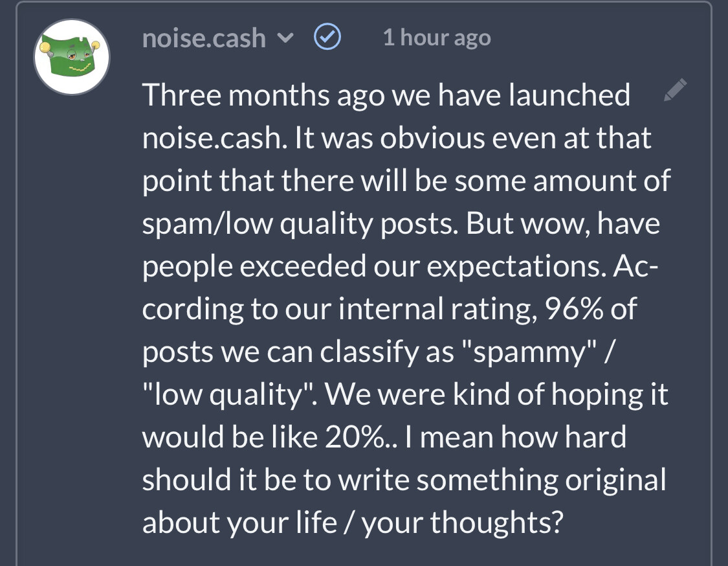
Task: Click the verified checkmark badge beside noise.cash
Action: tap(327, 37)
